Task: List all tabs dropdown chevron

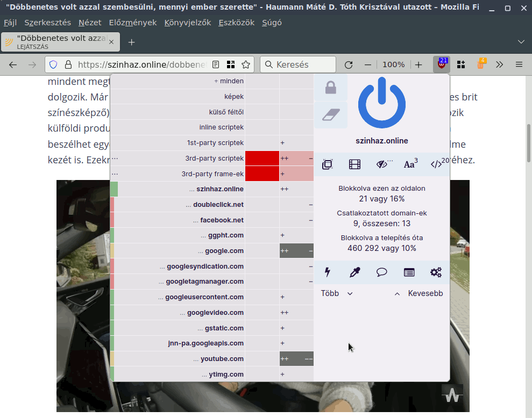Action: point(521,42)
